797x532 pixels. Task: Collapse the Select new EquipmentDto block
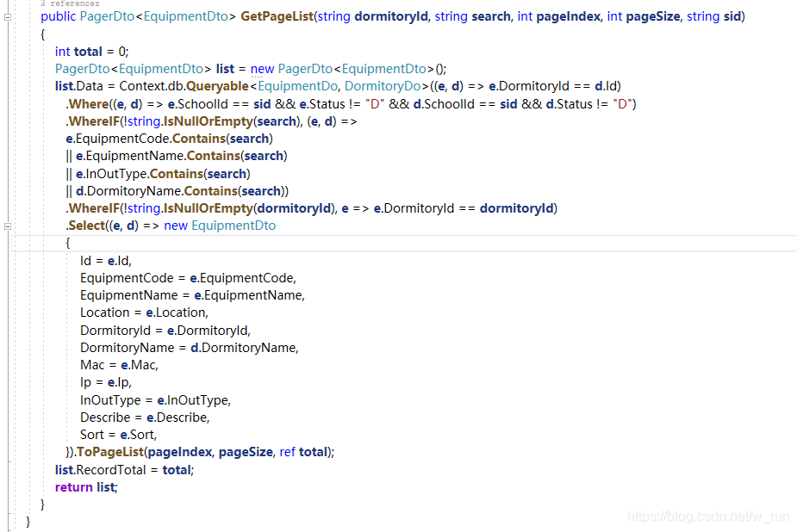tap(8, 226)
